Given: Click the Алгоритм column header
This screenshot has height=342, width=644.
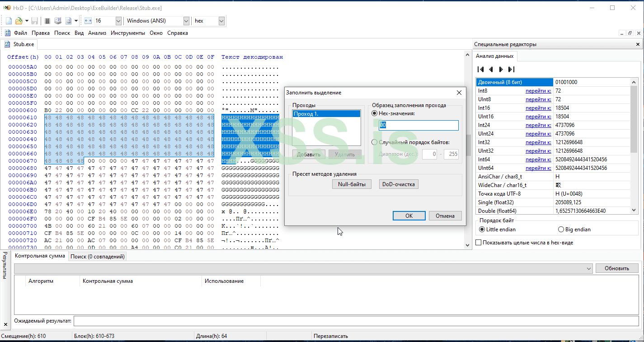Looking at the screenshot, I should (52, 281).
